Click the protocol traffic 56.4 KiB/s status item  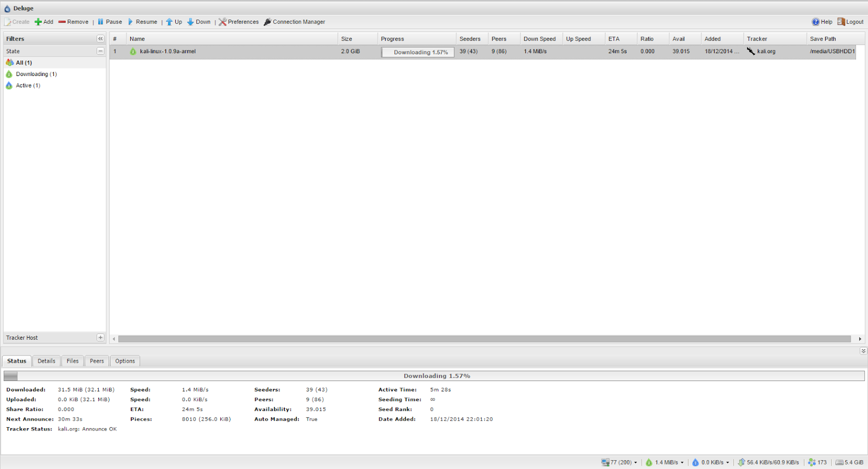click(768, 462)
